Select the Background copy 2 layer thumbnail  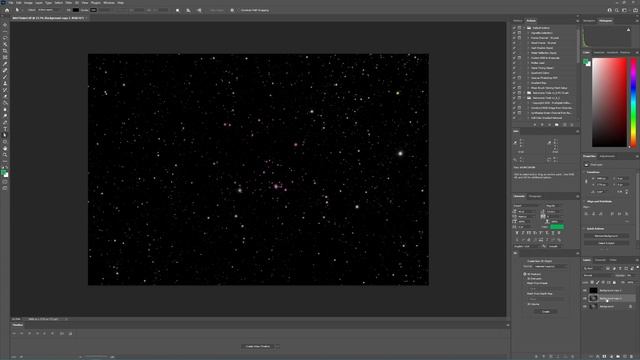click(x=593, y=291)
